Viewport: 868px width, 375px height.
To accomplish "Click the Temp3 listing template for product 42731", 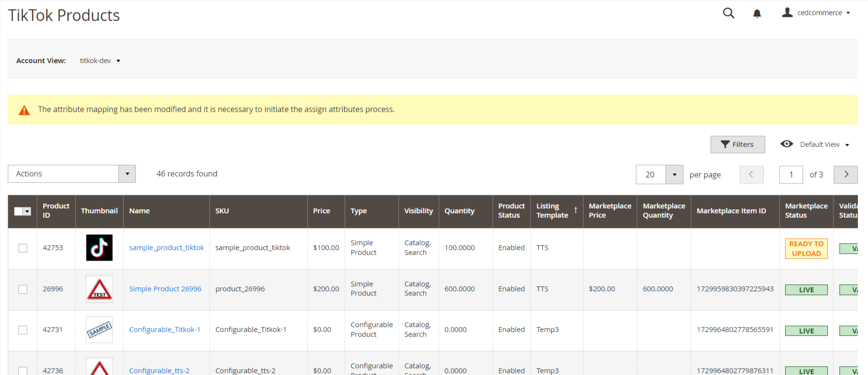I will 547,329.
